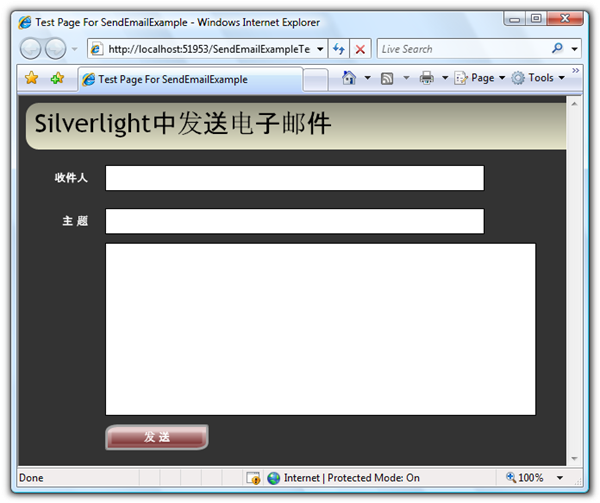Viewport: 600px width, 503px height.
Task: Click the page scrollbar down arrow
Action: click(x=574, y=458)
